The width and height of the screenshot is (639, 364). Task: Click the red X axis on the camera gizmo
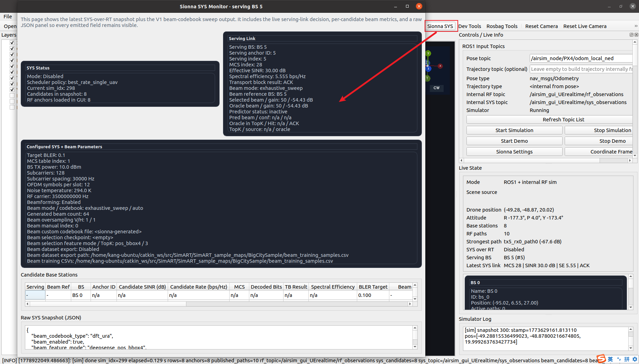[440, 66]
